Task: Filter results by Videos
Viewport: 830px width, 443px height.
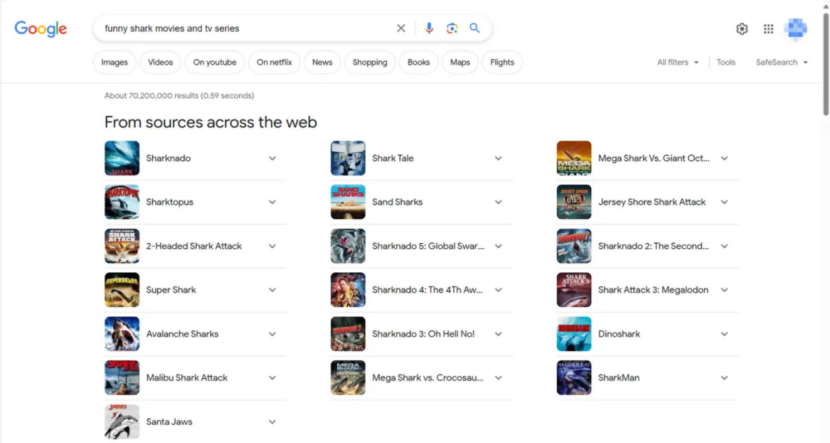Action: [160, 62]
